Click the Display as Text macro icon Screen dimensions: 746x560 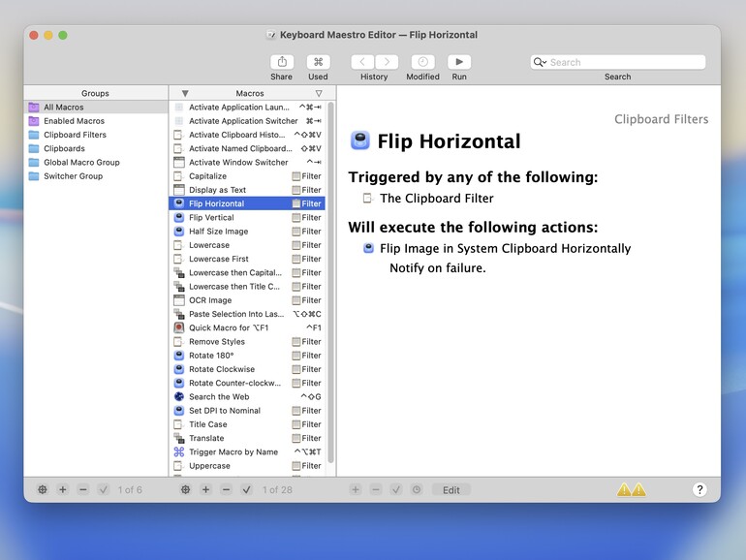(x=179, y=190)
